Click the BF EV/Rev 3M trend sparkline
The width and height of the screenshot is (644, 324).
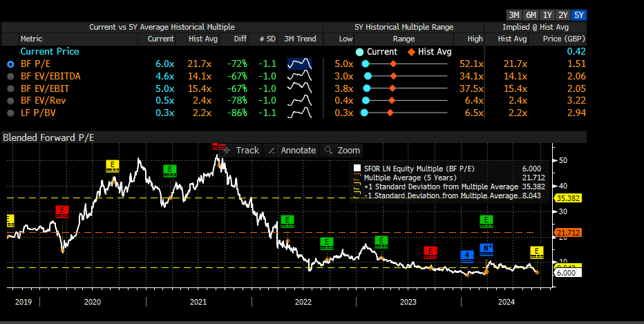[x=299, y=100]
